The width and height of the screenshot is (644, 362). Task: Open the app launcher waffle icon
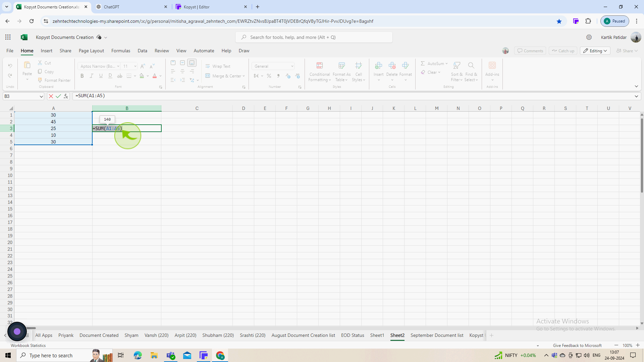tap(8, 37)
